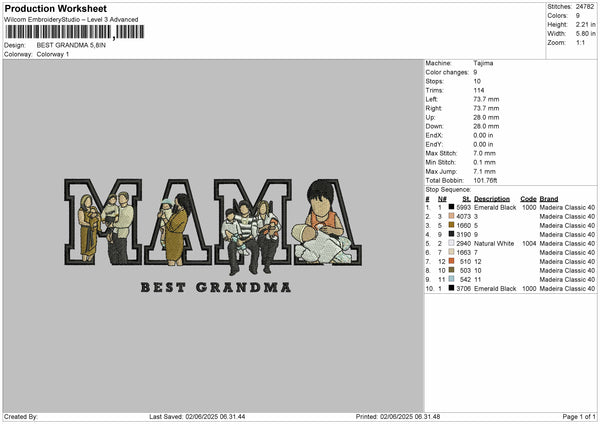
Task: Click the BEST GRANDMA lettering in the design
Action: (216, 287)
